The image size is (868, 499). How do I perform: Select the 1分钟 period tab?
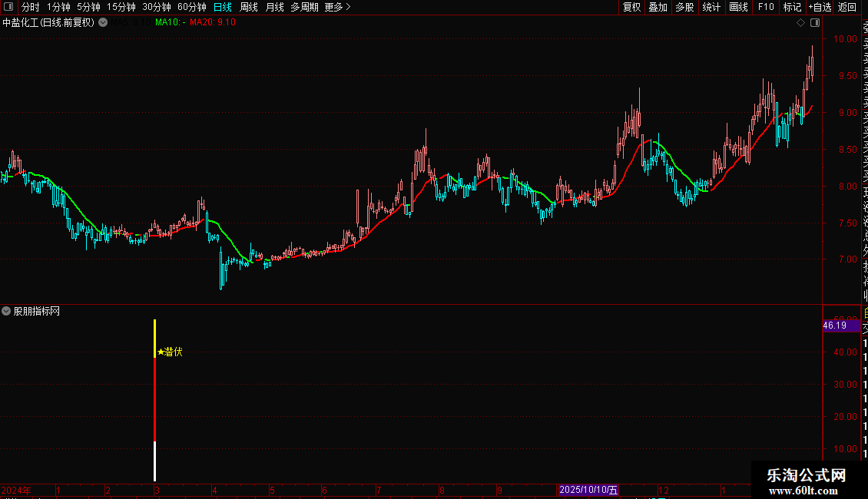click(x=58, y=7)
